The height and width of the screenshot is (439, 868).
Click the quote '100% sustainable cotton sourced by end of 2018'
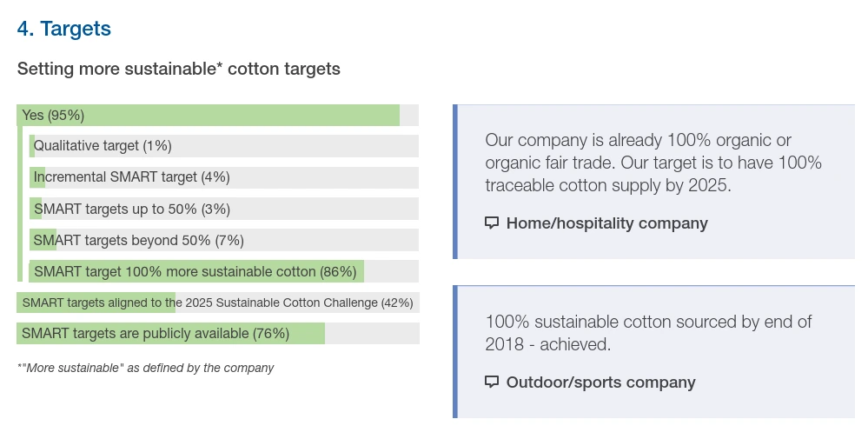click(x=648, y=333)
